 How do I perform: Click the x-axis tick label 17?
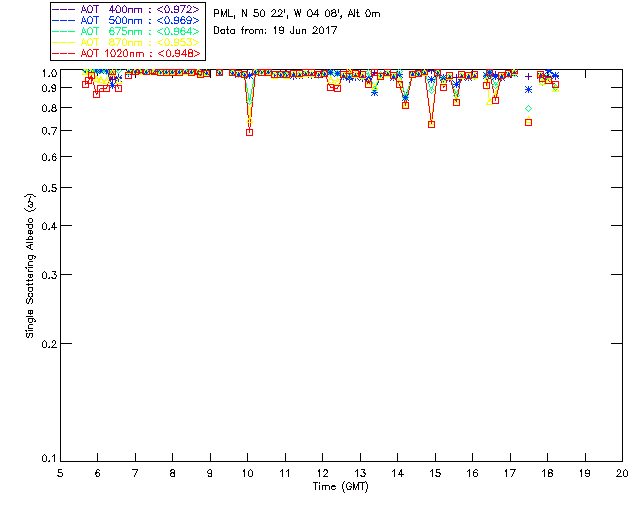click(x=510, y=473)
